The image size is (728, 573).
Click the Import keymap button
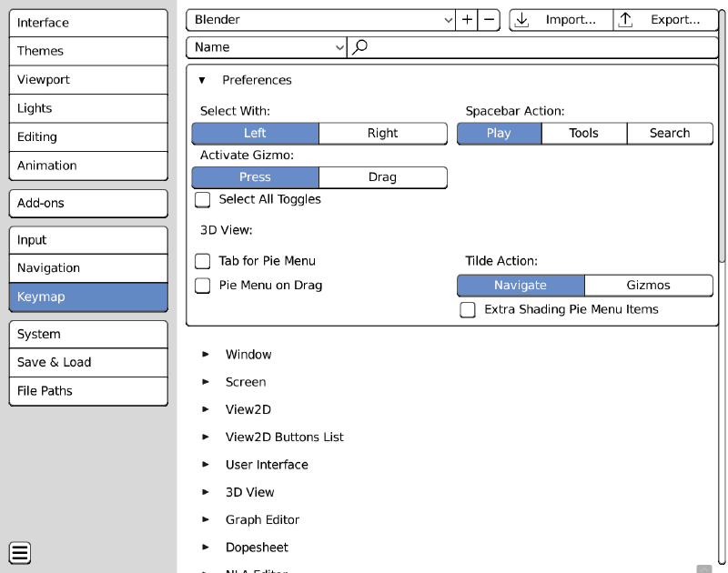(x=561, y=20)
